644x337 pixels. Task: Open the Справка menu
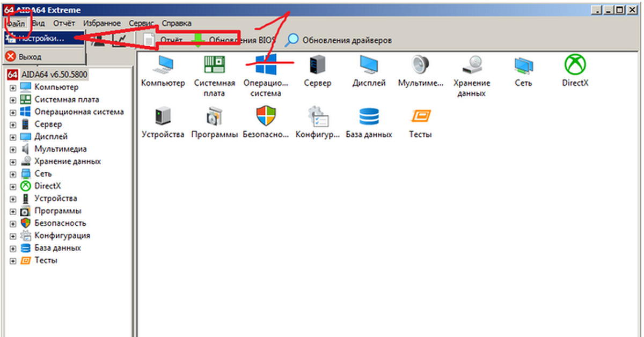tap(177, 24)
